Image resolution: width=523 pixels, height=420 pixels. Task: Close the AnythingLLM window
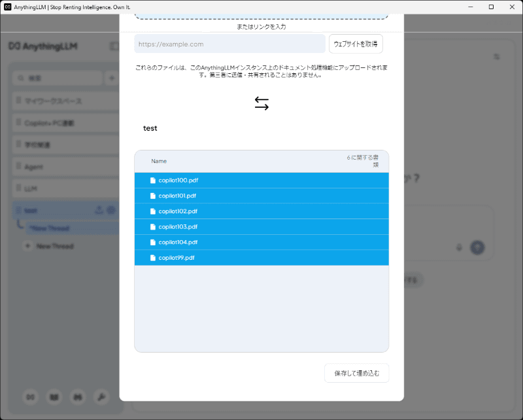512,7
